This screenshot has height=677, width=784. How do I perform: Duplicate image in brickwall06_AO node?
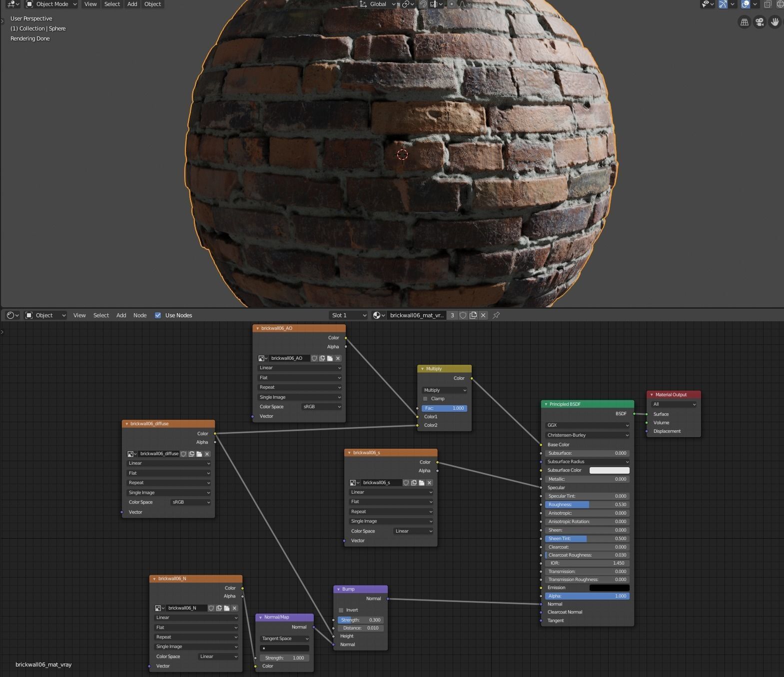click(322, 358)
